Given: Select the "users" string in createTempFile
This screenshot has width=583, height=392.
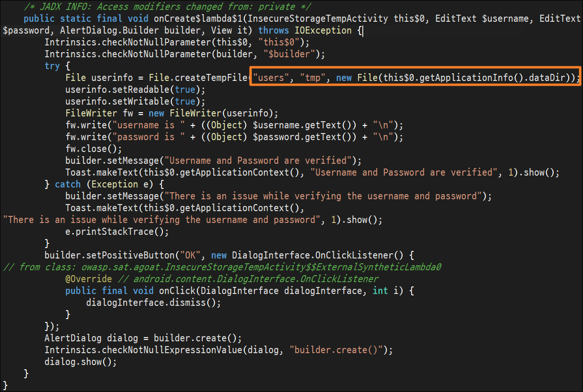Looking at the screenshot, I should [271, 78].
